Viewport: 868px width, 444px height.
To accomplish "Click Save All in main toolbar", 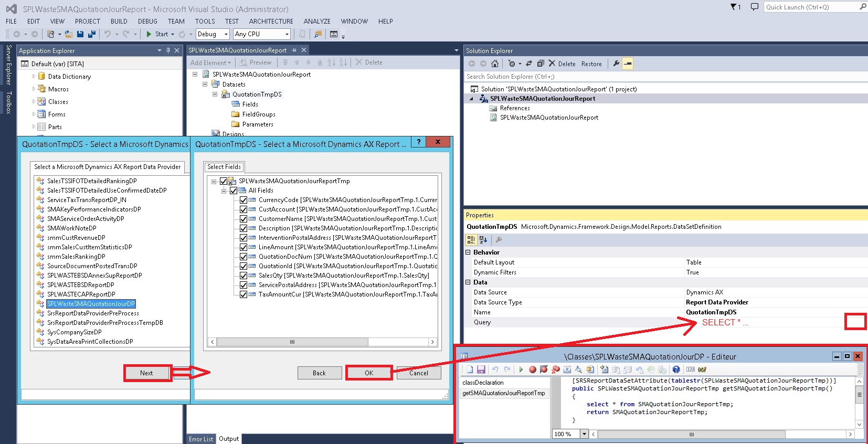I will click(x=91, y=34).
